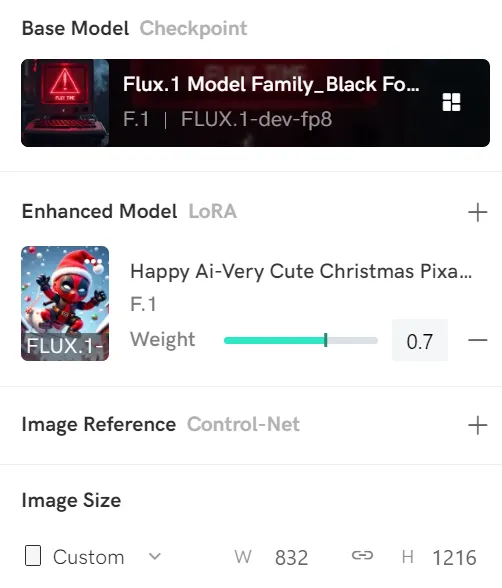Add a Control-Net image reference
The image size is (502, 588).
point(478,425)
